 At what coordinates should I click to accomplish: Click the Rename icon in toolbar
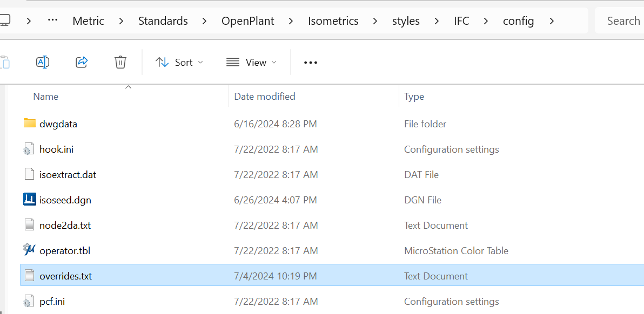[43, 62]
